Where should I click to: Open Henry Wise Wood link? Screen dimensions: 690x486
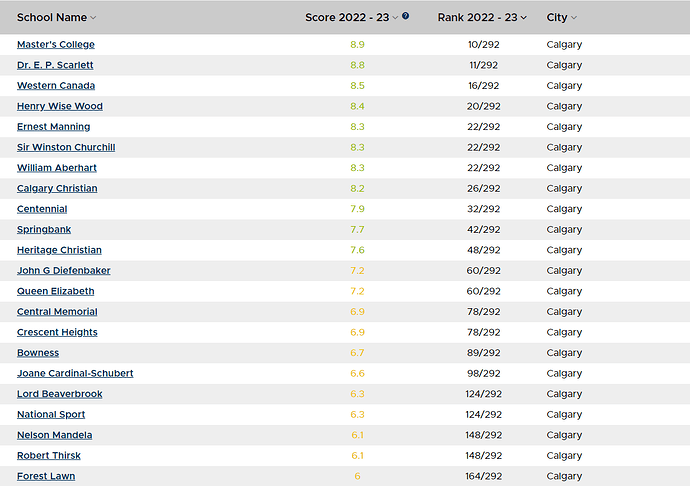[x=60, y=106]
